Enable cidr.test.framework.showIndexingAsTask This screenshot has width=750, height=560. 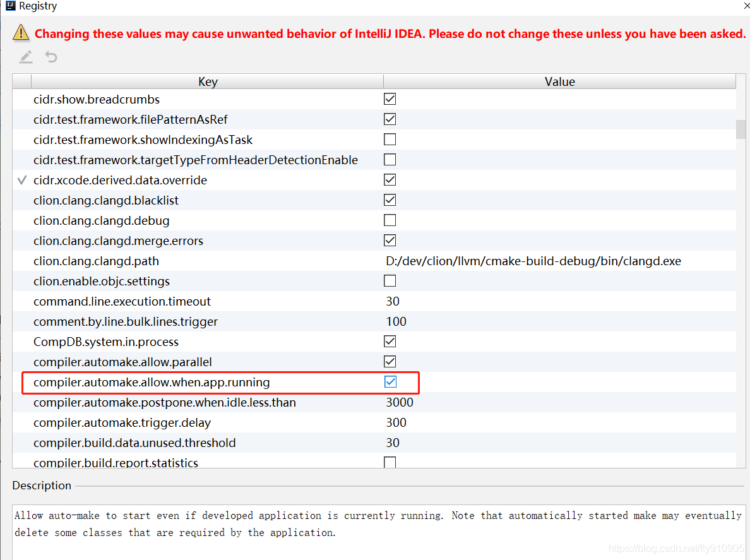(390, 139)
